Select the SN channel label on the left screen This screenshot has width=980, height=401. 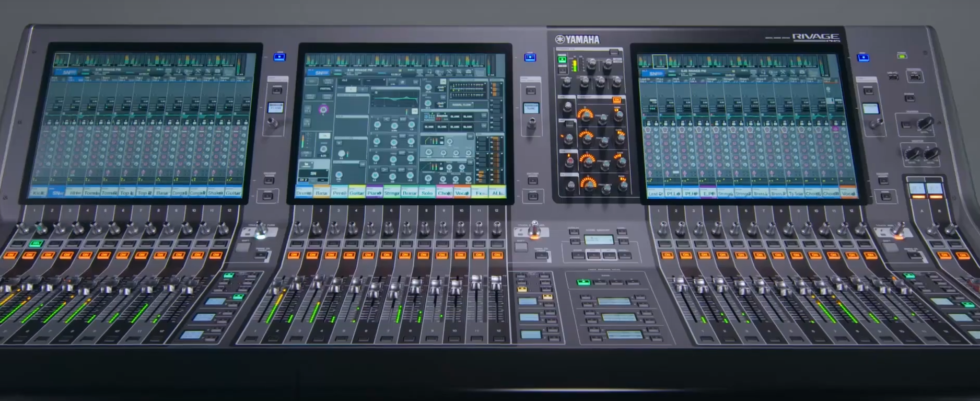(57, 193)
